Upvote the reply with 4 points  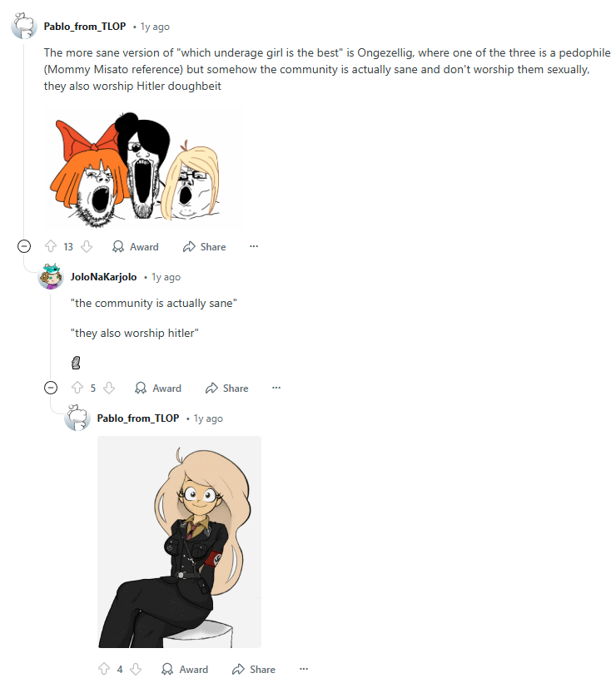104,669
